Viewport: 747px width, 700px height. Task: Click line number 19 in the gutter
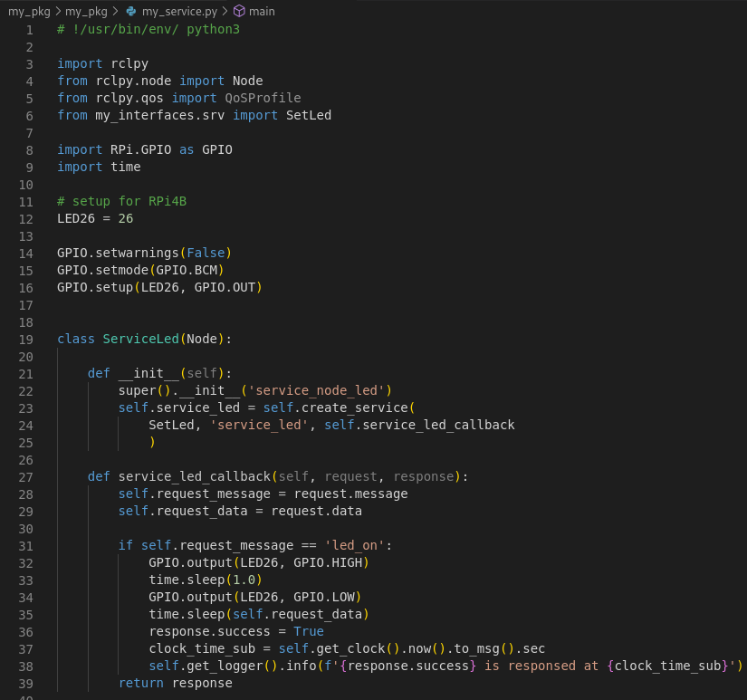[x=25, y=340]
